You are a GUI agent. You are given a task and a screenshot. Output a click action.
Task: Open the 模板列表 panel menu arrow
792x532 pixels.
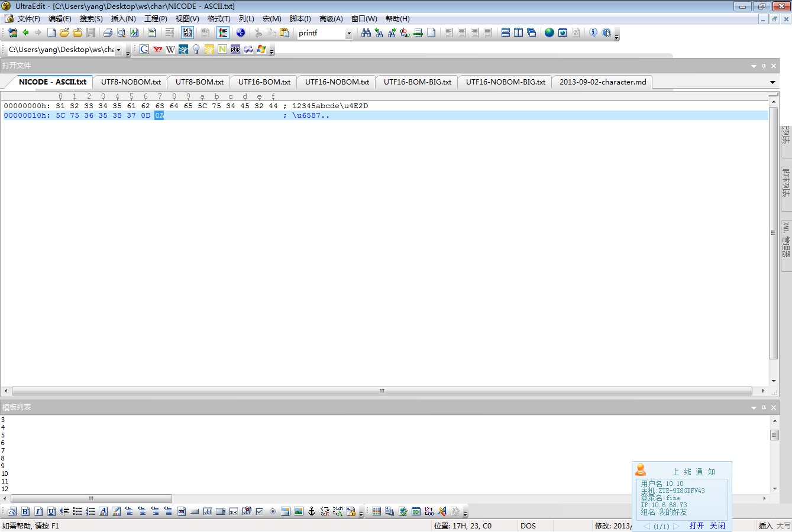754,408
